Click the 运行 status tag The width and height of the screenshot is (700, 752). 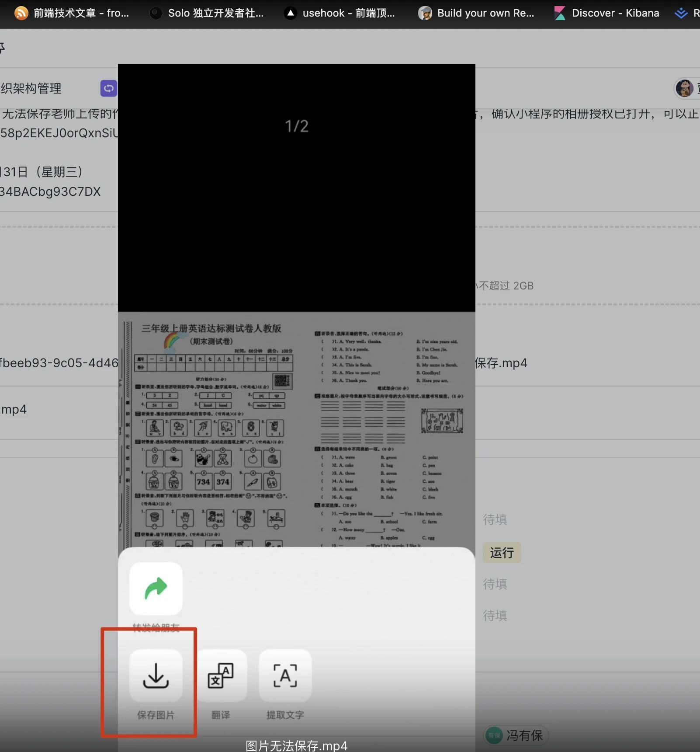(x=502, y=553)
